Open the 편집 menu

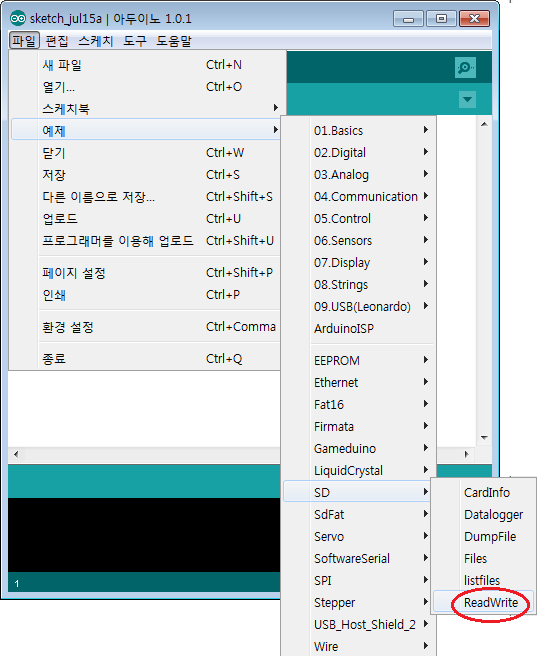(x=56, y=41)
